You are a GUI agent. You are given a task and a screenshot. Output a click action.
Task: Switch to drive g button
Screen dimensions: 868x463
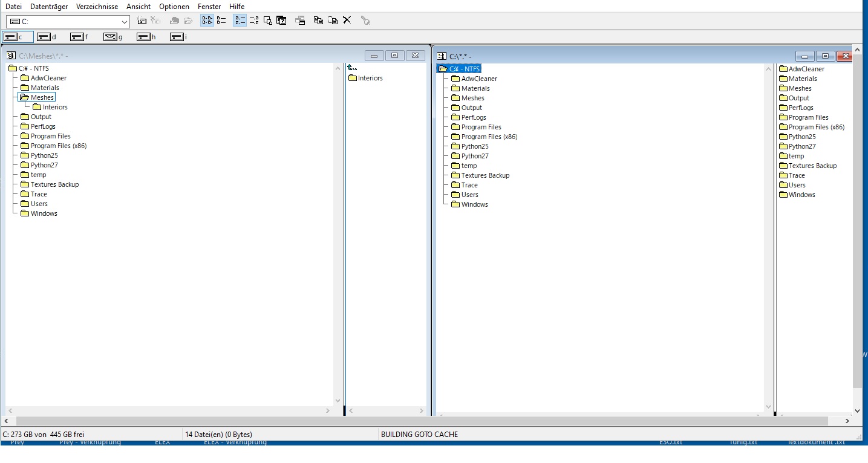point(113,37)
